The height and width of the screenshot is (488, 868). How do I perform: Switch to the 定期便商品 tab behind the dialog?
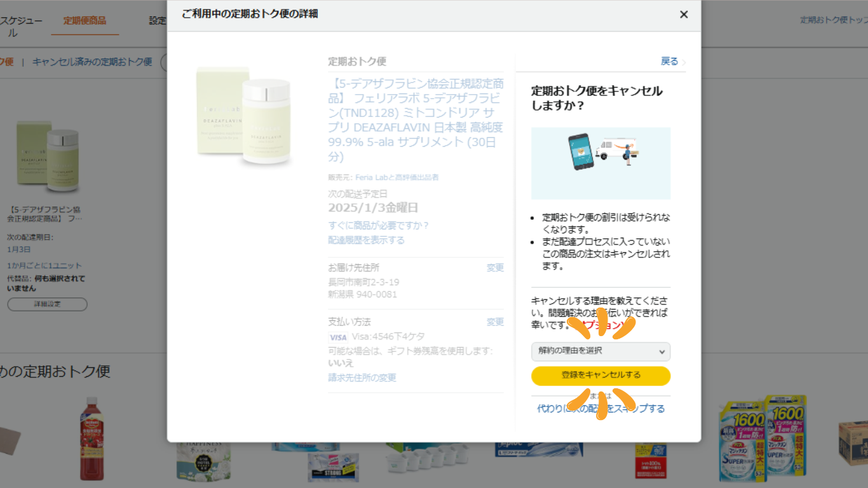point(85,21)
